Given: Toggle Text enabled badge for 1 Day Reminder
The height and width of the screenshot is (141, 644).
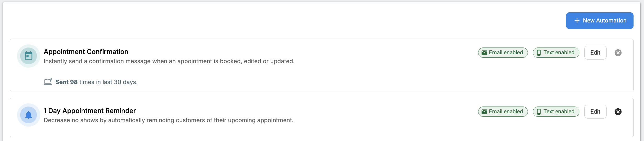Looking at the screenshot, I should pos(556,111).
